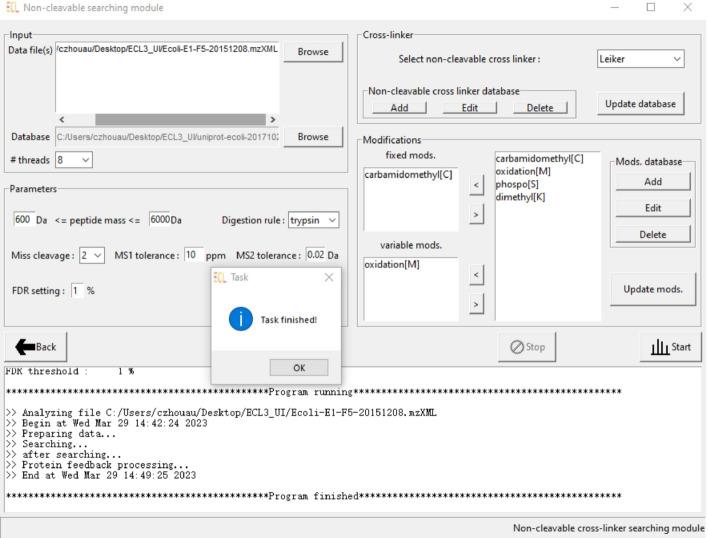Click the Start button with chart icon
The image size is (708, 538).
coord(670,347)
